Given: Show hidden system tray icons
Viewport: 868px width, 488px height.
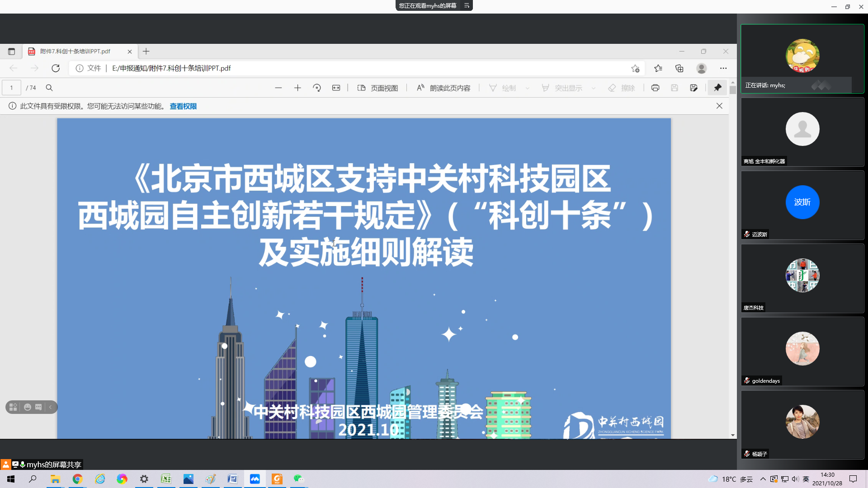Looking at the screenshot, I should (763, 479).
